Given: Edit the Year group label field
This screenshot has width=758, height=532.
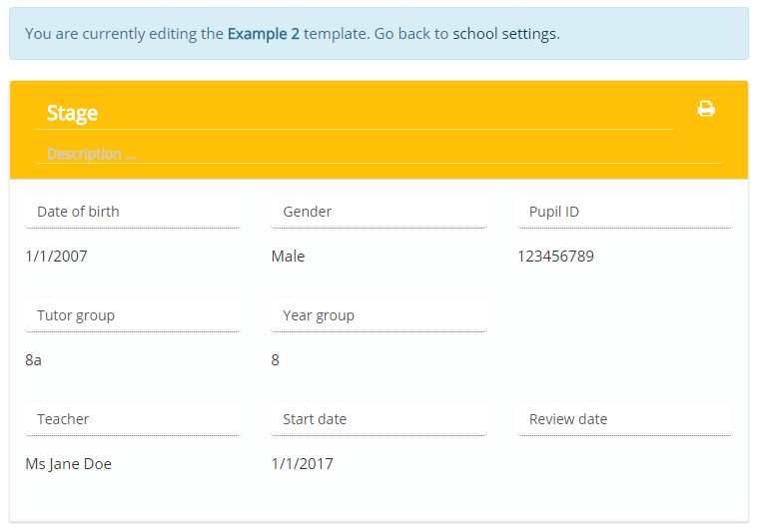Looking at the screenshot, I should point(379,315).
